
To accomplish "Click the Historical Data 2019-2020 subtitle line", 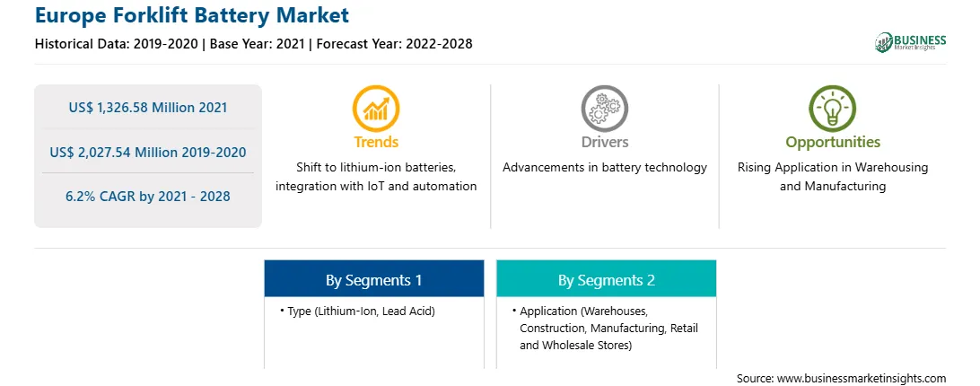I will coord(254,44).
